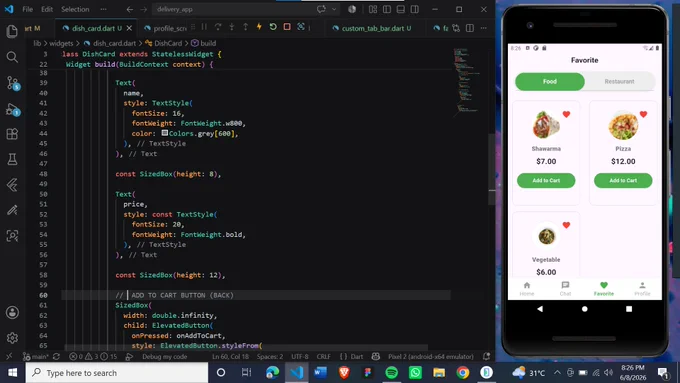The height and width of the screenshot is (383, 680).
Task: Open the Extensions view
Action: pos(12,134)
